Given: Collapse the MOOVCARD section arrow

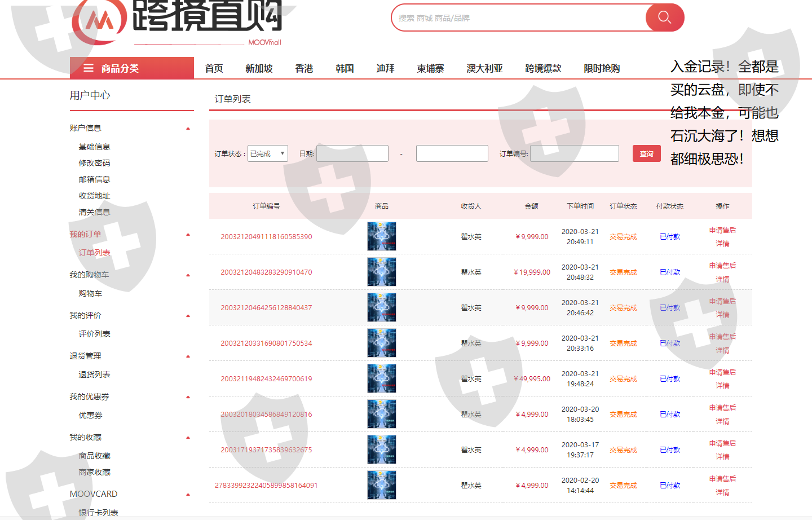Looking at the screenshot, I should coord(188,495).
